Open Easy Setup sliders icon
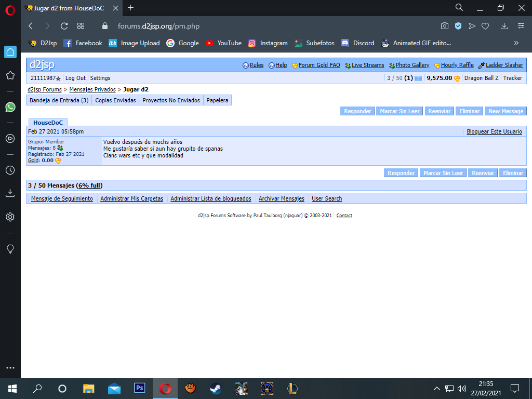Viewport: 532px width, 399px height. (x=521, y=26)
